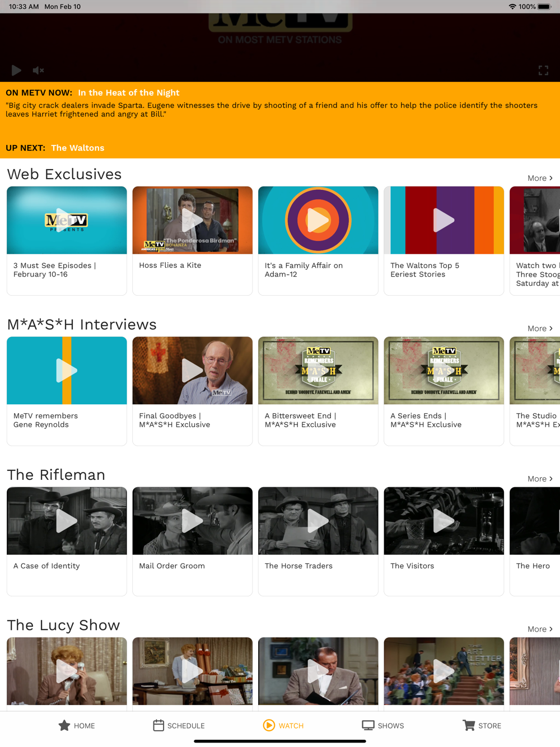This screenshot has height=747, width=560.
Task: Click the A Case of Identity title
Action: tap(46, 566)
